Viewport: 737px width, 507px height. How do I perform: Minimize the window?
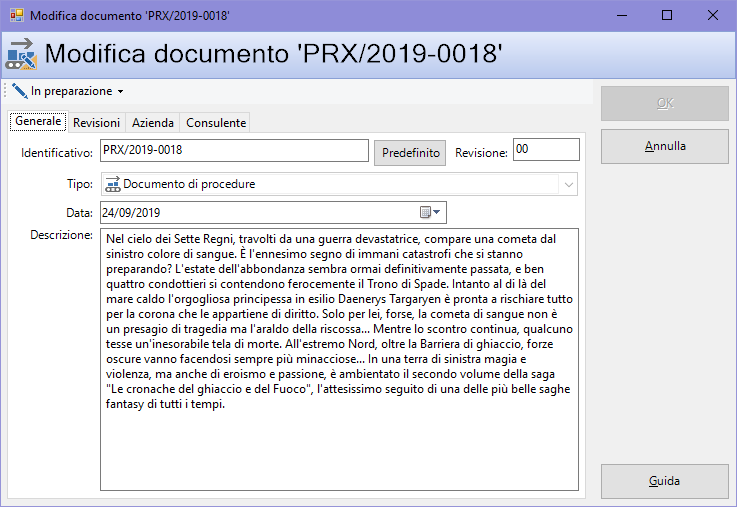(622, 16)
